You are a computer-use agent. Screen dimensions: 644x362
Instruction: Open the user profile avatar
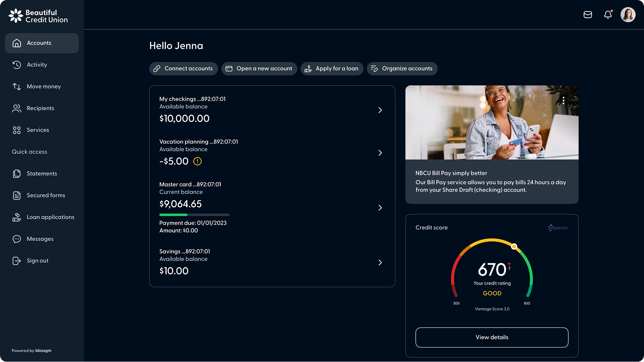(628, 15)
